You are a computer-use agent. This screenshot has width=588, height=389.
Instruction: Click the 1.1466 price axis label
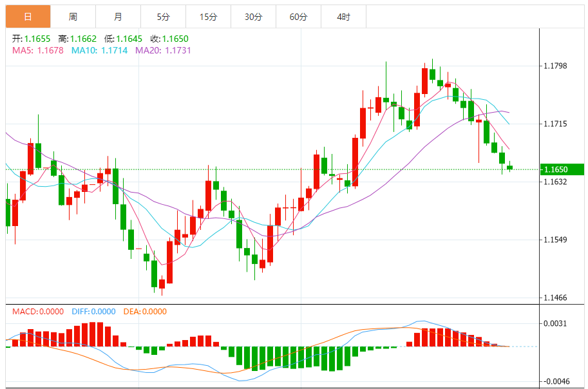[x=555, y=298]
